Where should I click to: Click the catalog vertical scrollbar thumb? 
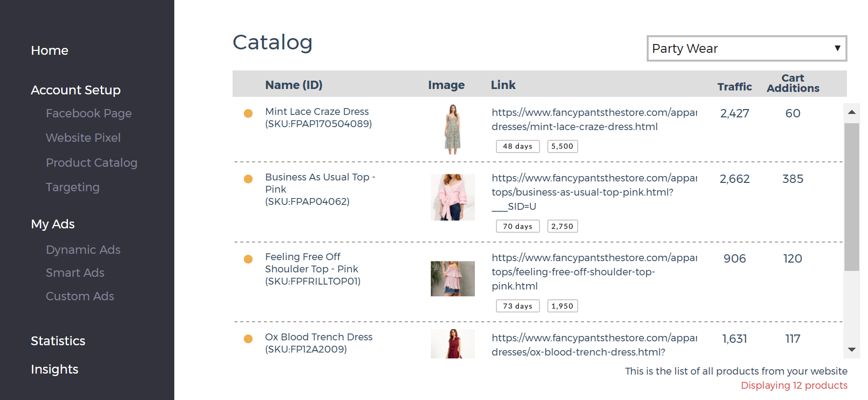(852, 197)
